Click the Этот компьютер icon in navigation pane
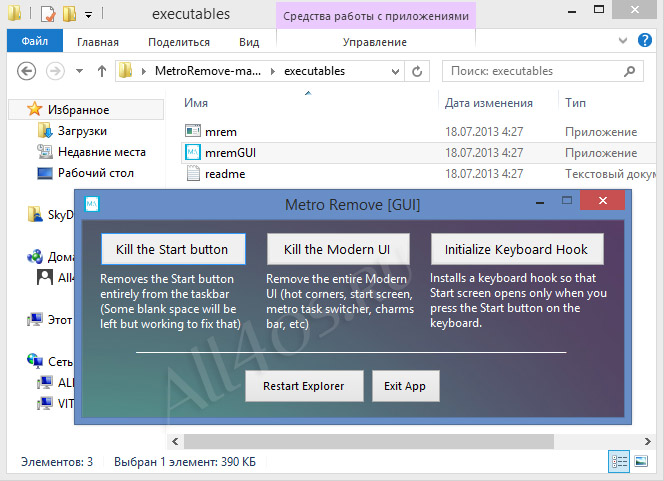Screen dimensions: 664x481 click(35, 319)
